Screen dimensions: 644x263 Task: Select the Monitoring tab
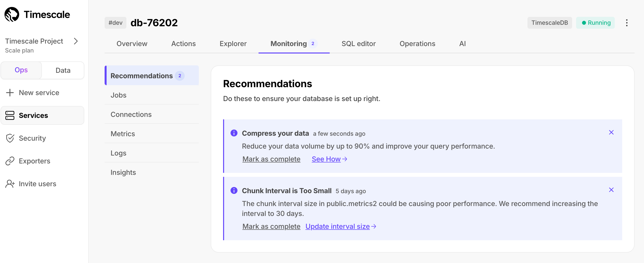[x=294, y=43]
